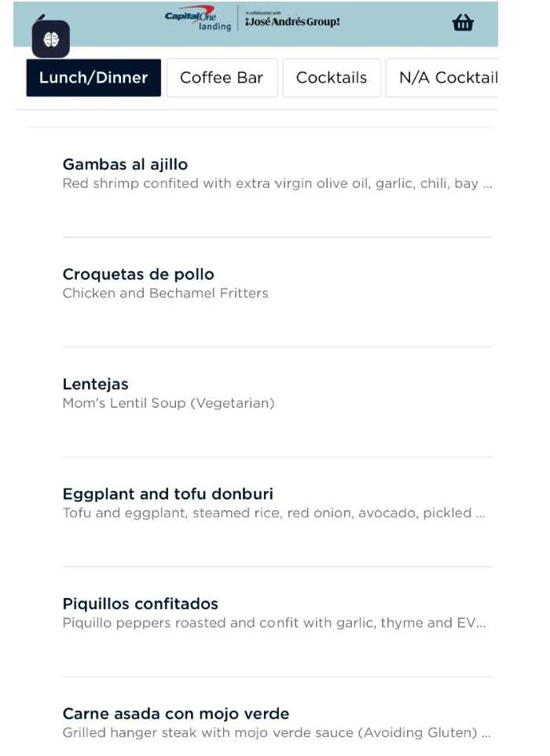Click the brain icon floating button
This screenshot has height=756, width=550.
[x=51, y=39]
